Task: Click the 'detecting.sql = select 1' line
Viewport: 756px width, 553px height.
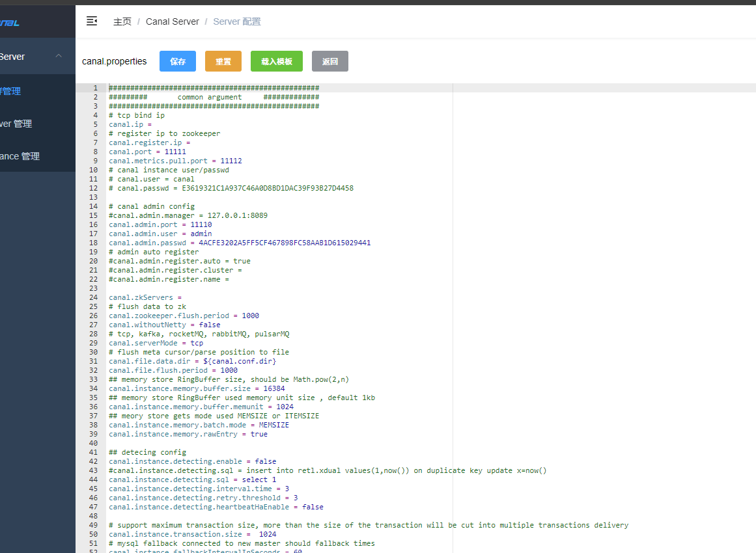Action: pos(192,479)
